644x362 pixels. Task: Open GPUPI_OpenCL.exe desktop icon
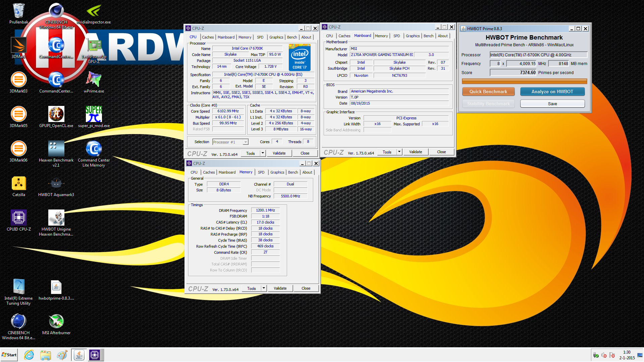56,117
